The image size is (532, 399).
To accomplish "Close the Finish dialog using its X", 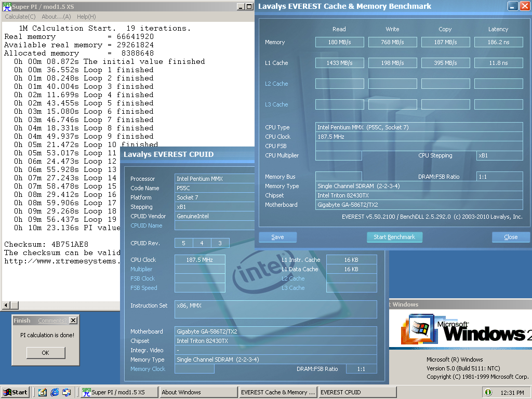I will [x=73, y=320].
